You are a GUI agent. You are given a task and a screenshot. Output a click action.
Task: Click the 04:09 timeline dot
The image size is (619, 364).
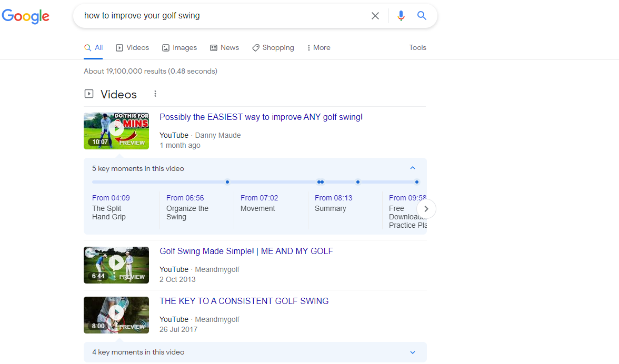[x=227, y=182]
